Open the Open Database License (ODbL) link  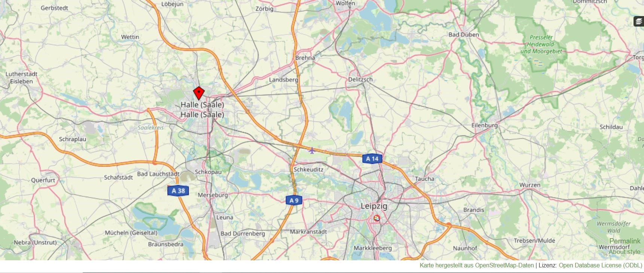coord(601,266)
